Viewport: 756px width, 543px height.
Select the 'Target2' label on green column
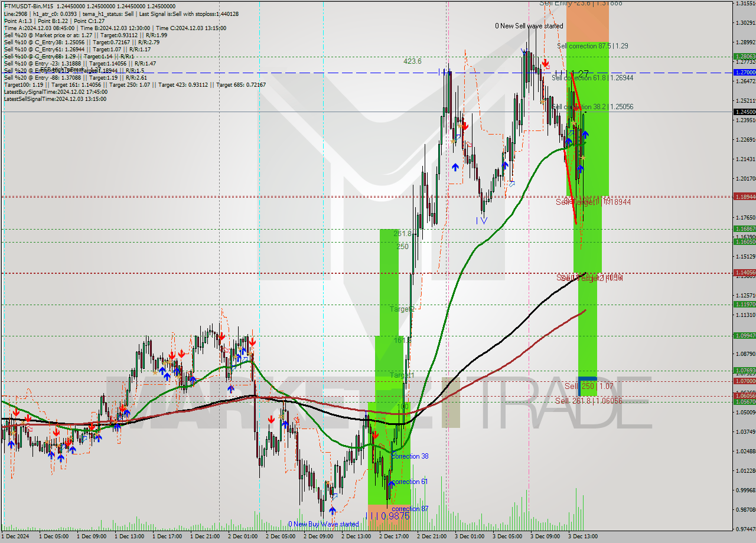coord(402,309)
